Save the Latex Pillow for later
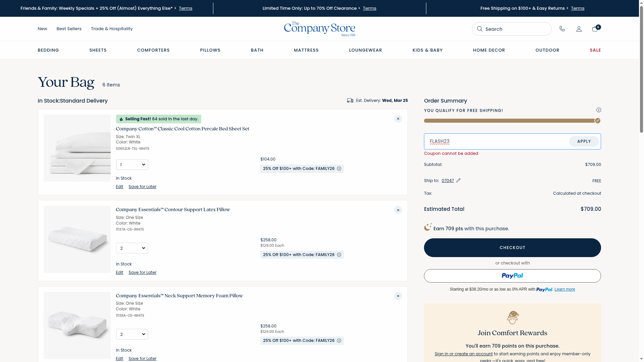The width and height of the screenshot is (644, 362). (142, 273)
